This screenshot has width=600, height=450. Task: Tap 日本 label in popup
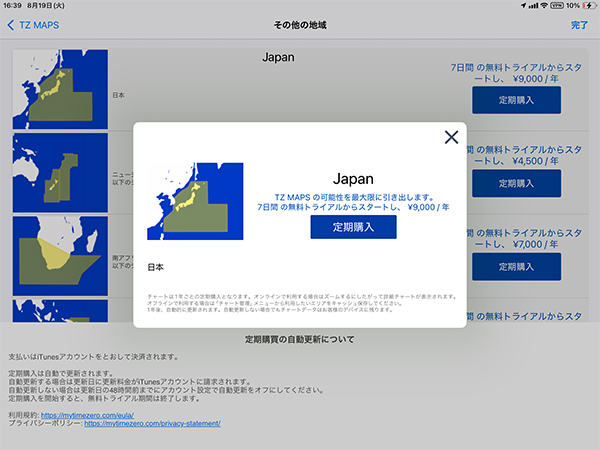155,267
